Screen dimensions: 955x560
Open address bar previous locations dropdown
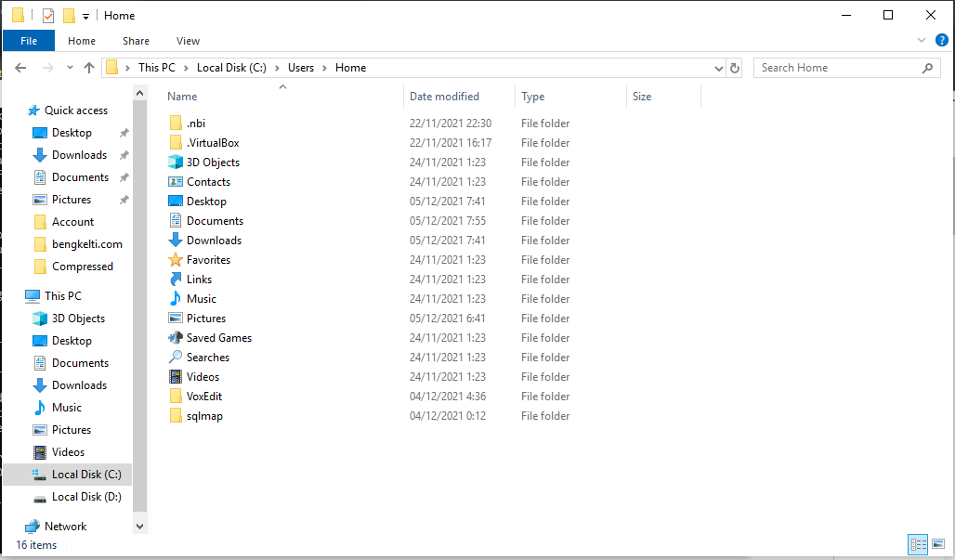719,68
